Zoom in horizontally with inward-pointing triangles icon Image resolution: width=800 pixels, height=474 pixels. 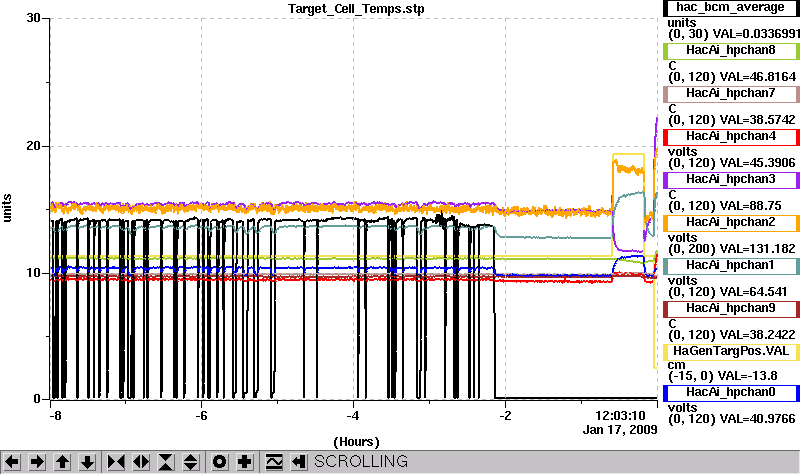[116, 462]
